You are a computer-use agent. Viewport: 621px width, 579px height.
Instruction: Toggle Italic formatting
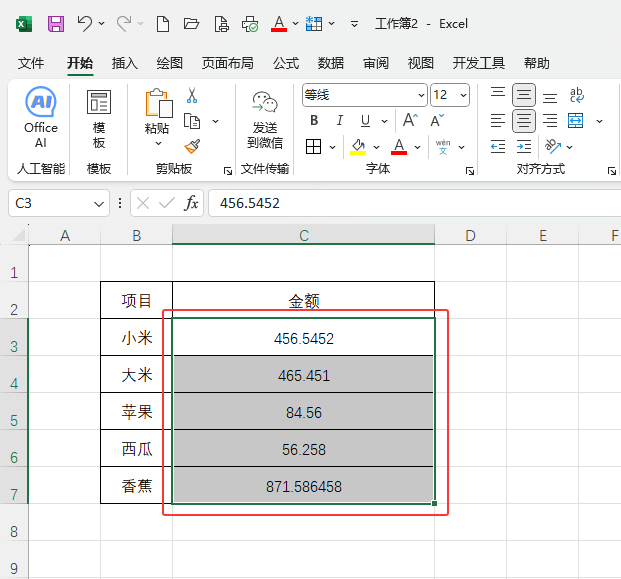[339, 120]
